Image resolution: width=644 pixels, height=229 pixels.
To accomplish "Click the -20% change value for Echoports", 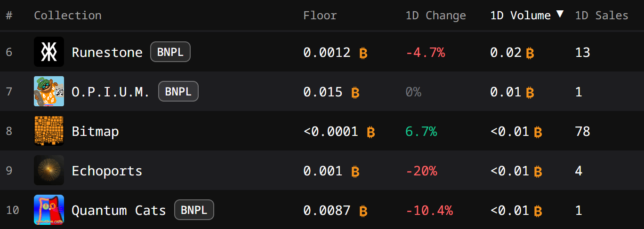I will coord(421,171).
